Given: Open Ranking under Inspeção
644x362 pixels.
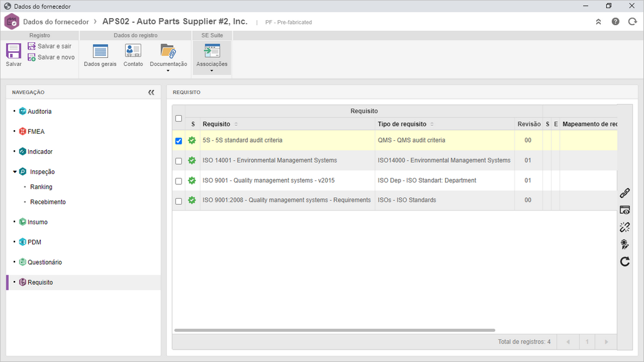Looking at the screenshot, I should coord(41,187).
